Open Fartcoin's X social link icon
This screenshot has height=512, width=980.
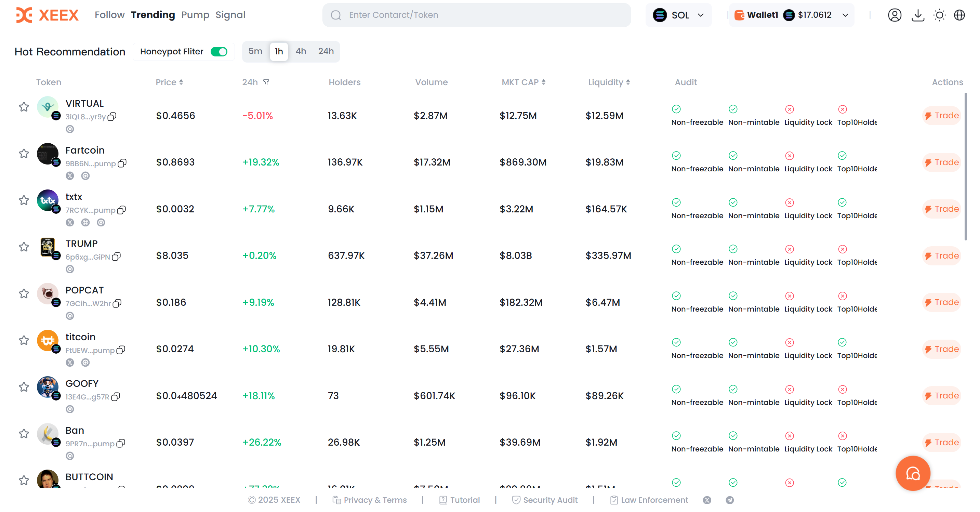70,176
